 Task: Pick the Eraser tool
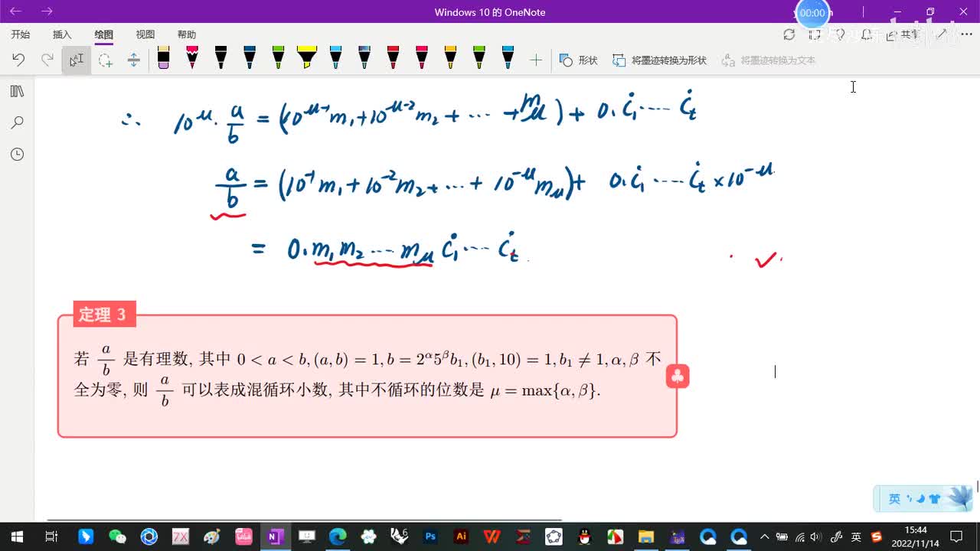163,58
